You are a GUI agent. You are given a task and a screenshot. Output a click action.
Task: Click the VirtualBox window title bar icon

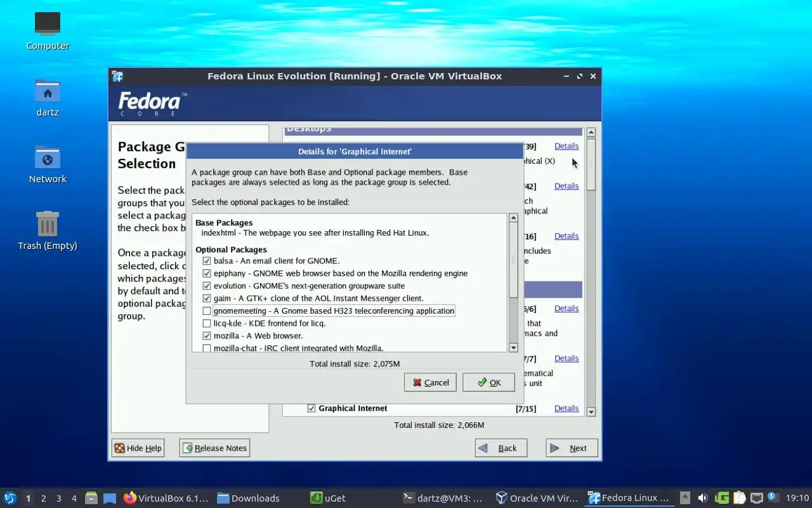click(x=117, y=76)
